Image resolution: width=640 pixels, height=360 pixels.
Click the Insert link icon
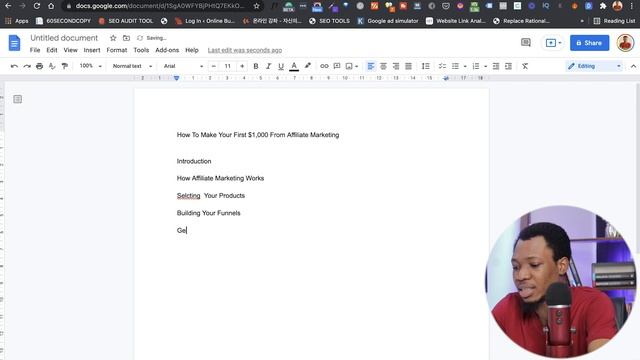(x=324, y=66)
